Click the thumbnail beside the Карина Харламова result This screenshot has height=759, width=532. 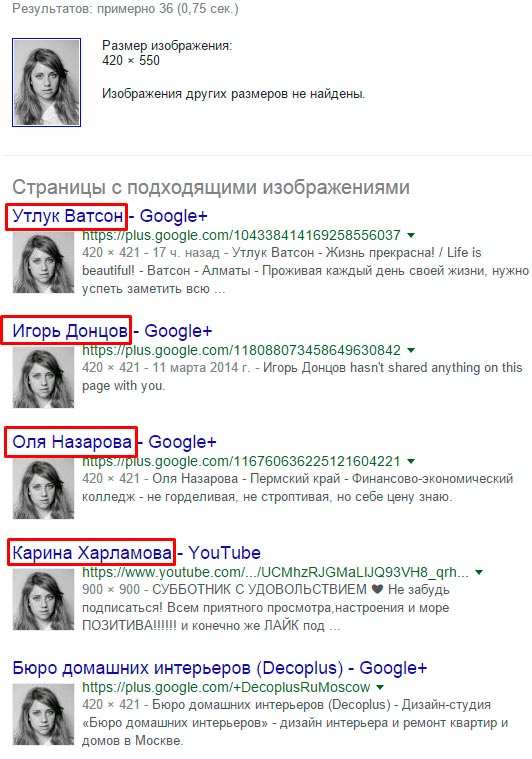pyautogui.click(x=43, y=600)
